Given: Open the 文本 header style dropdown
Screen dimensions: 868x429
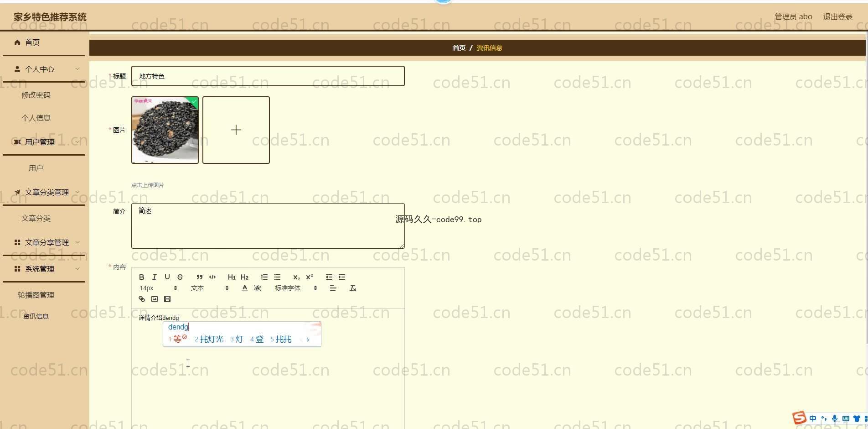Looking at the screenshot, I should pyautogui.click(x=210, y=288).
